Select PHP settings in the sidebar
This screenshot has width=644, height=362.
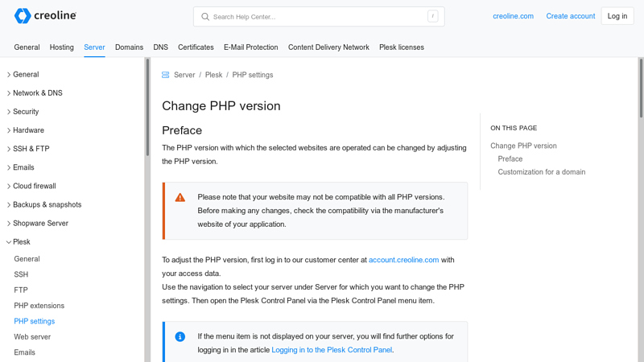[34, 321]
